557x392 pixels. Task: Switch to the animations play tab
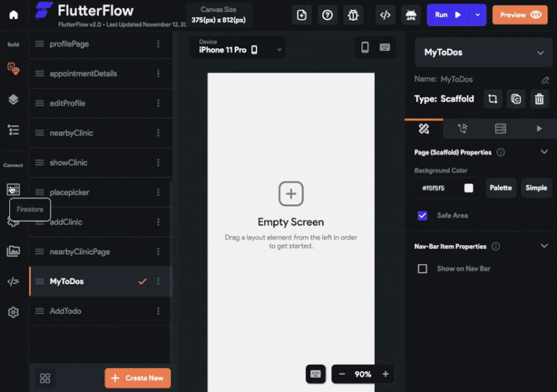539,128
